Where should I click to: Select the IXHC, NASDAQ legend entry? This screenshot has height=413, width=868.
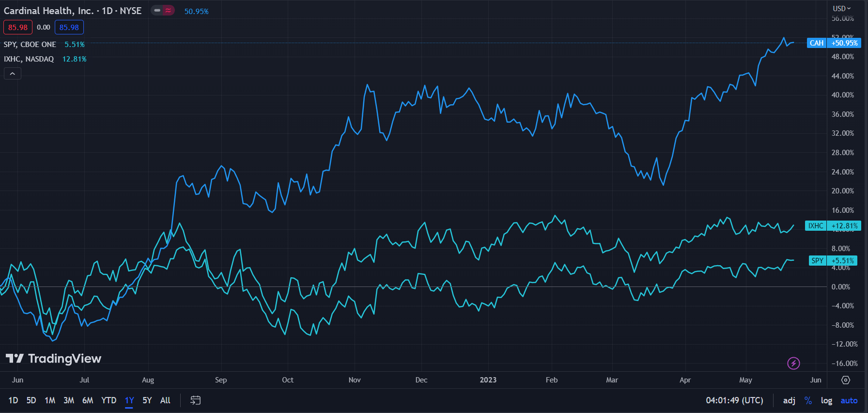click(29, 59)
